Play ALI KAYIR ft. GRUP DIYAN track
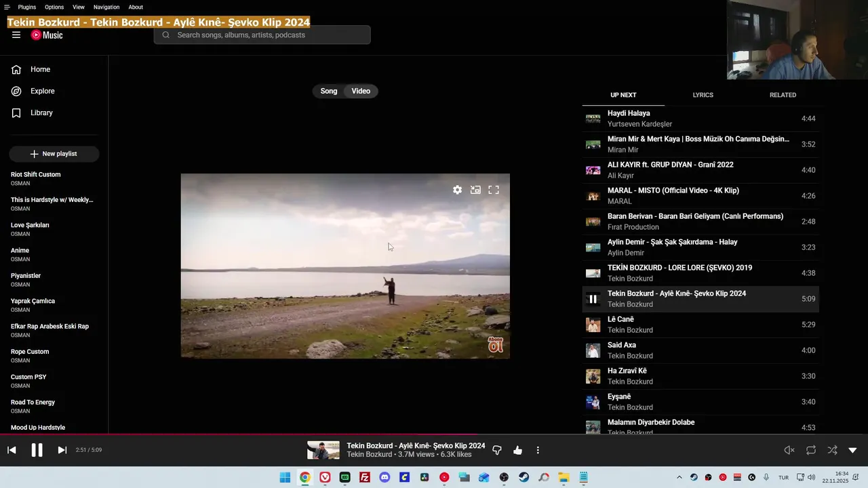 [701, 170]
